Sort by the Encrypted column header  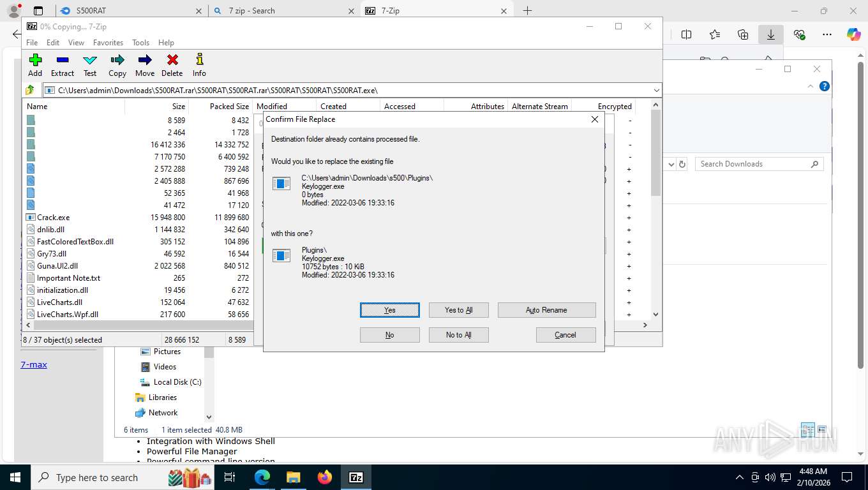pyautogui.click(x=604, y=107)
